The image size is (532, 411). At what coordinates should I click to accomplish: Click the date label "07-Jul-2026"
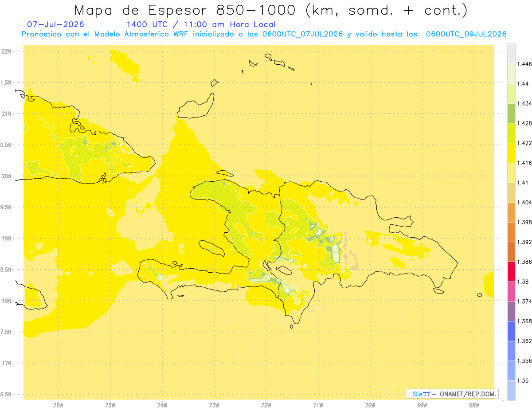point(55,24)
